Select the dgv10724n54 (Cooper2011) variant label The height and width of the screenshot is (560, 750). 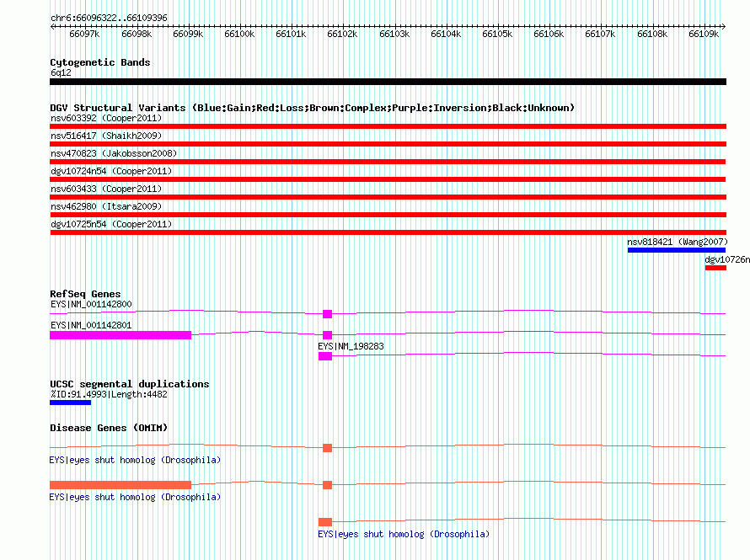(110, 171)
